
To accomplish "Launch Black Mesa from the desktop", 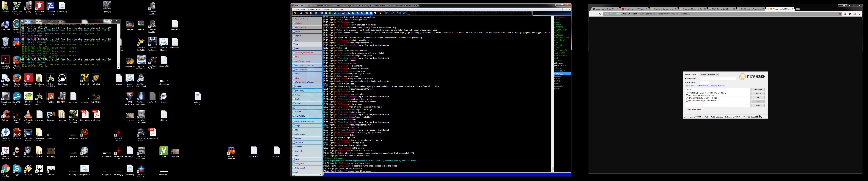I will pyautogui.click(x=62, y=79).
